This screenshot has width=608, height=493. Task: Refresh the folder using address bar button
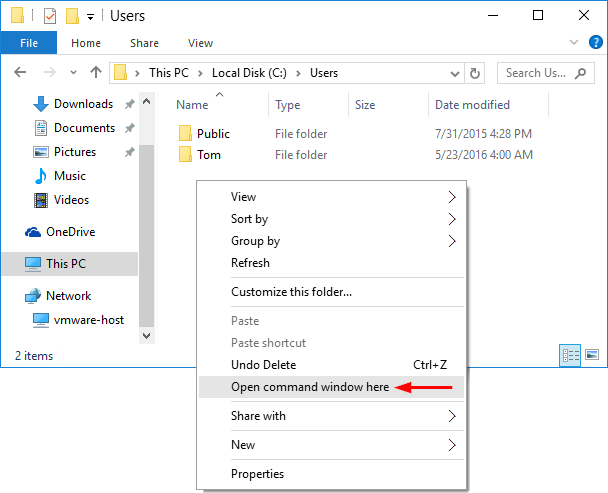coord(475,73)
